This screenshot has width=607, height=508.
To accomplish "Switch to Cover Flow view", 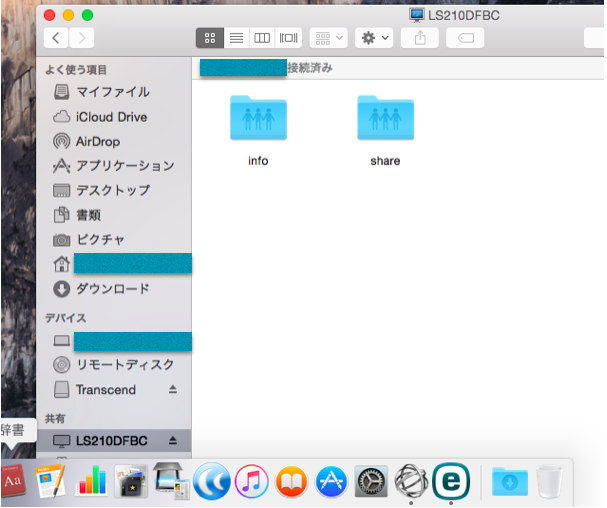I will click(x=289, y=38).
